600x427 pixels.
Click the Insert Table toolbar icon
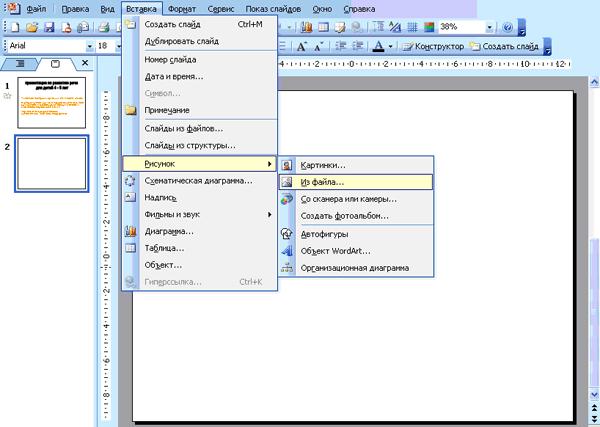(324, 27)
